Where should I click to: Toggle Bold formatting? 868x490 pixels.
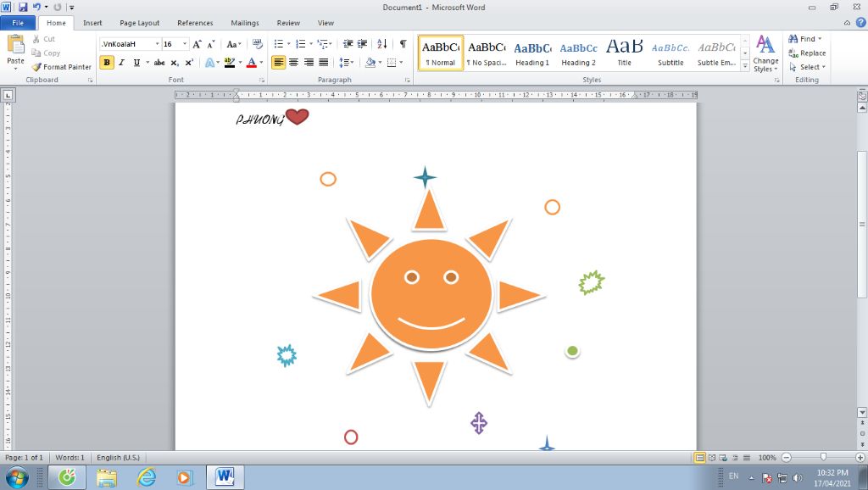point(107,63)
